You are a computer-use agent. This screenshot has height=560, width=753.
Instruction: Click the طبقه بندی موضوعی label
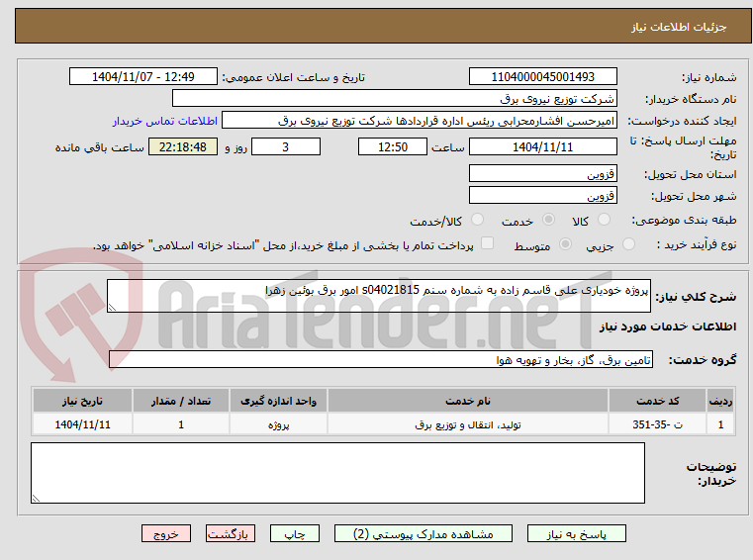[x=684, y=220]
